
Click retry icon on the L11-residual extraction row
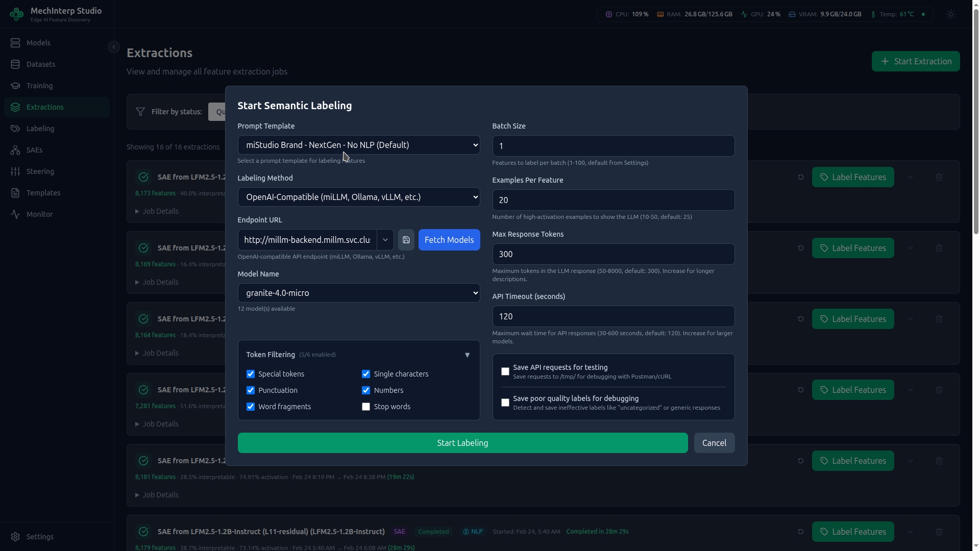click(800, 532)
